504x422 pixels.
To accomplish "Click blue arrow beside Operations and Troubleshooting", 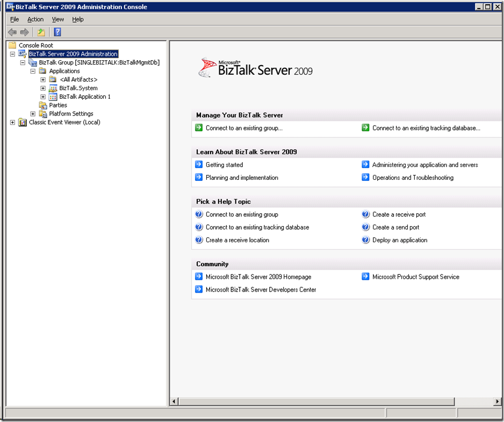I will tap(365, 177).
